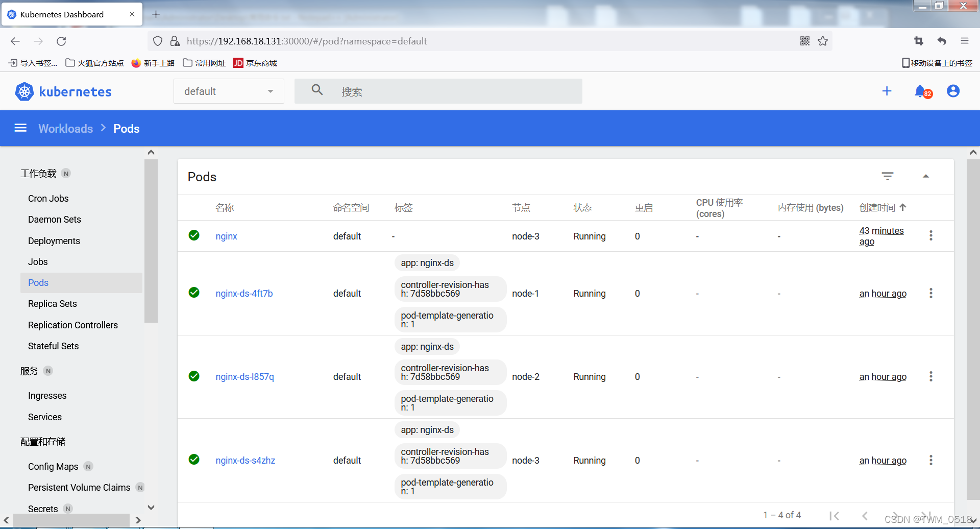Click the plus icon to create resource

[887, 91]
